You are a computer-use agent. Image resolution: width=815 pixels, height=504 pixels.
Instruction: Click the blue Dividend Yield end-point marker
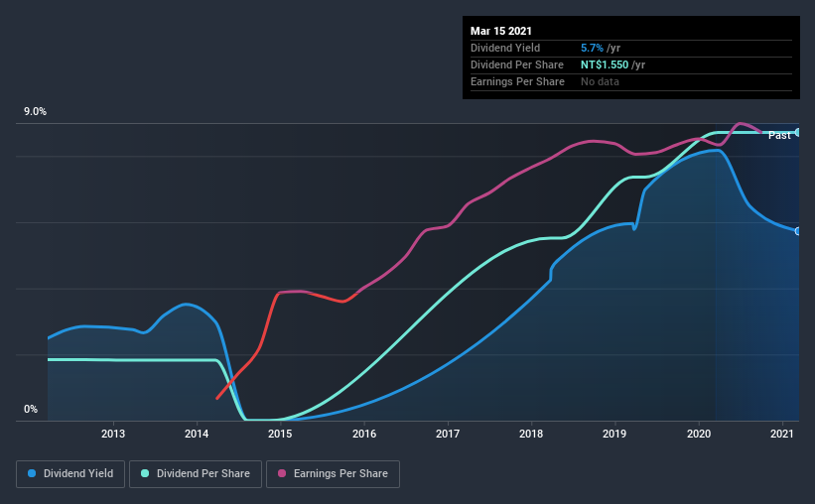point(798,231)
